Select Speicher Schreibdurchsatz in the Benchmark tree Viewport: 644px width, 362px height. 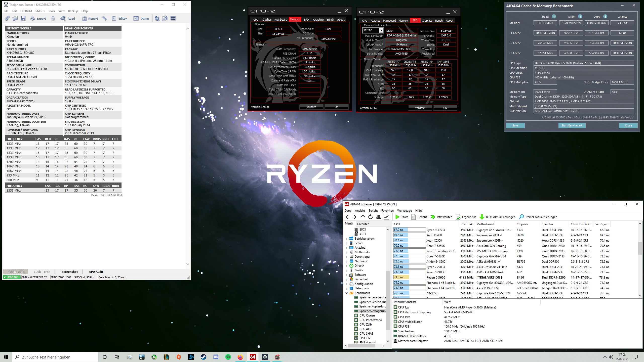[x=370, y=302]
